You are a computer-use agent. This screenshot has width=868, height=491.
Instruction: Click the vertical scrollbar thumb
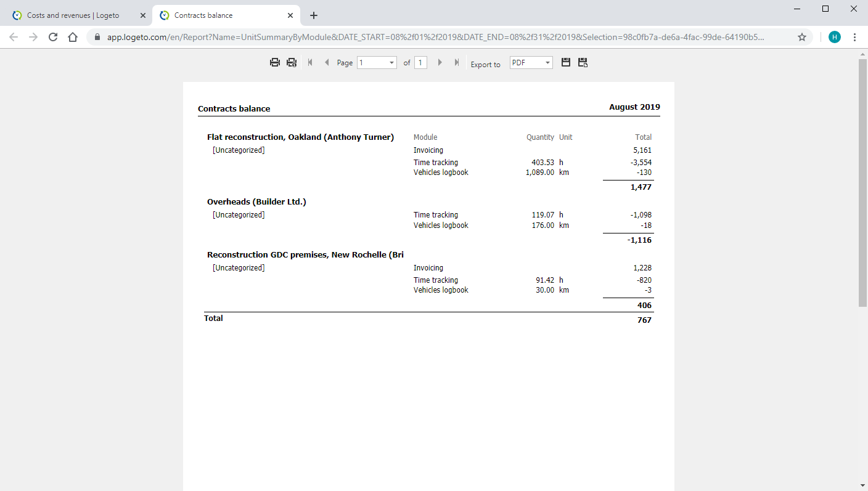tap(862, 183)
